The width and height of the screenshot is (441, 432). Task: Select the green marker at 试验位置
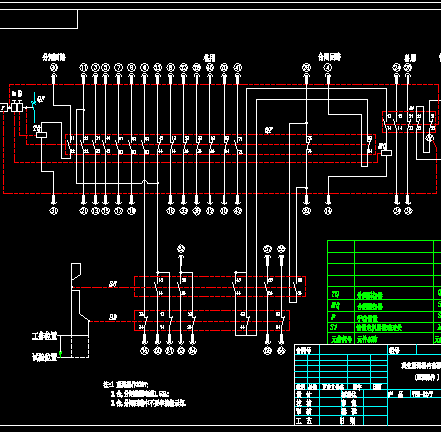(x=60, y=353)
